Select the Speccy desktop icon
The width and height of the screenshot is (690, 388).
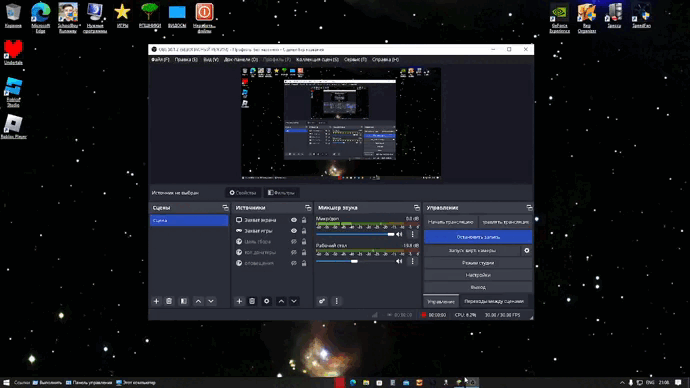point(614,15)
